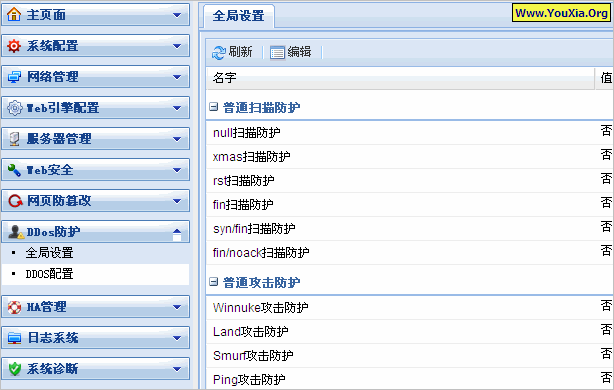Select the null扫描防护 row
This screenshot has width=614, height=390.
click(410, 133)
